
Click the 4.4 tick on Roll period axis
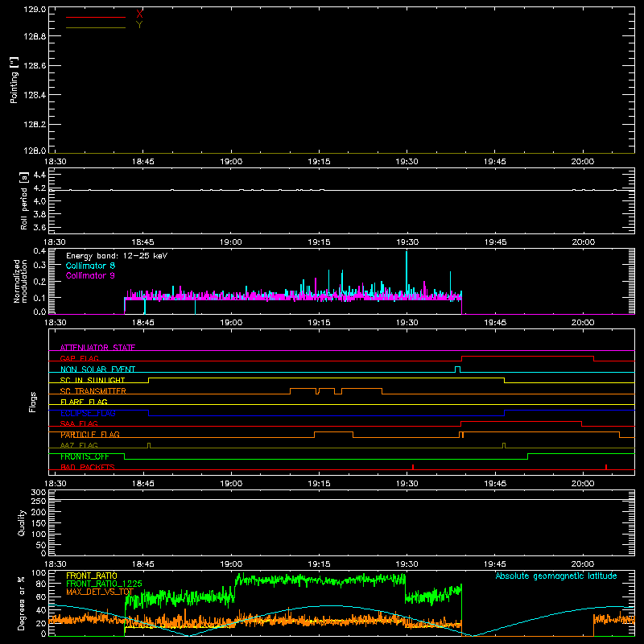click(x=39, y=175)
